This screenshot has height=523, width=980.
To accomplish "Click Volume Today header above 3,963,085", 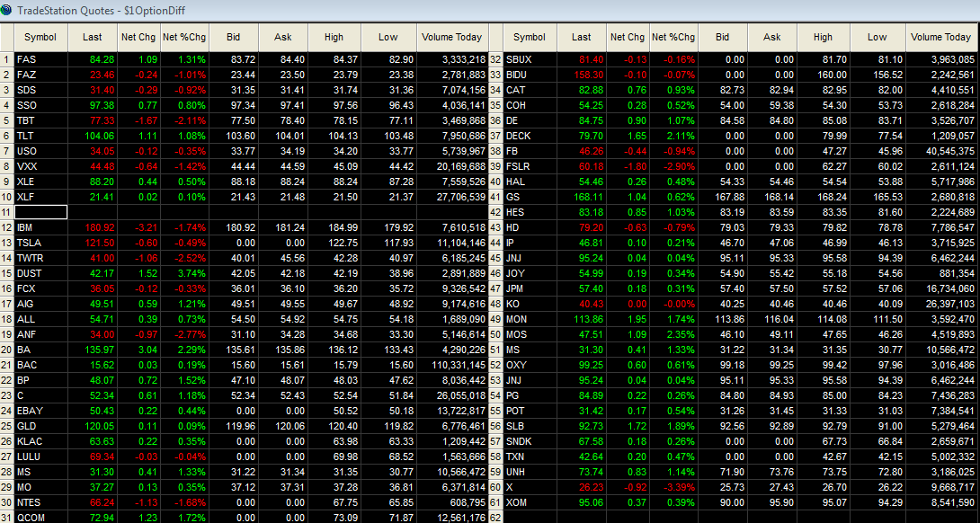I will click(x=941, y=38).
